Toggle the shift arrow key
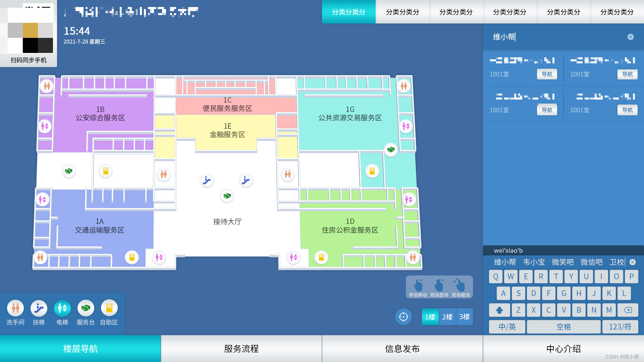 [499, 310]
